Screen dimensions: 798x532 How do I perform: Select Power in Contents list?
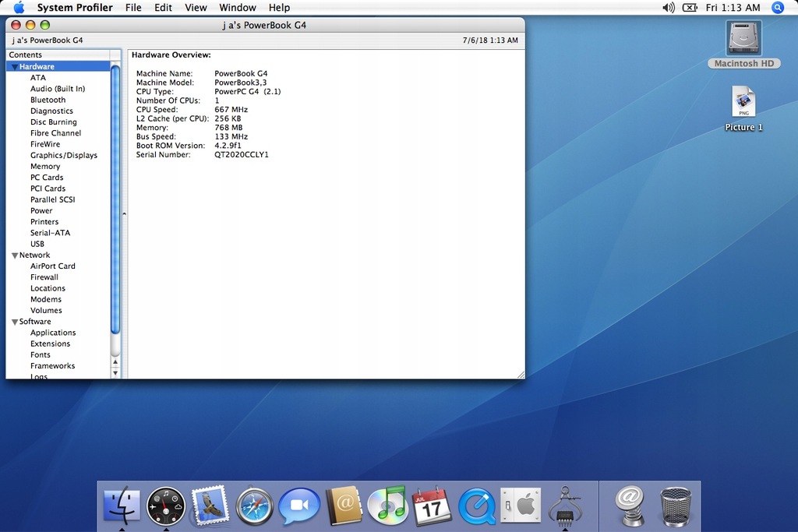click(41, 210)
